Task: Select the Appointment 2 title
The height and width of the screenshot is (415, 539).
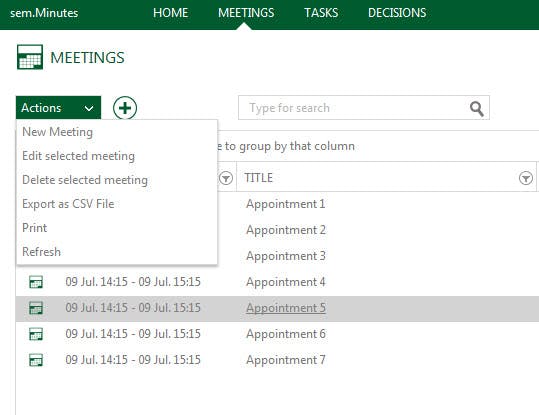Action: tap(286, 230)
